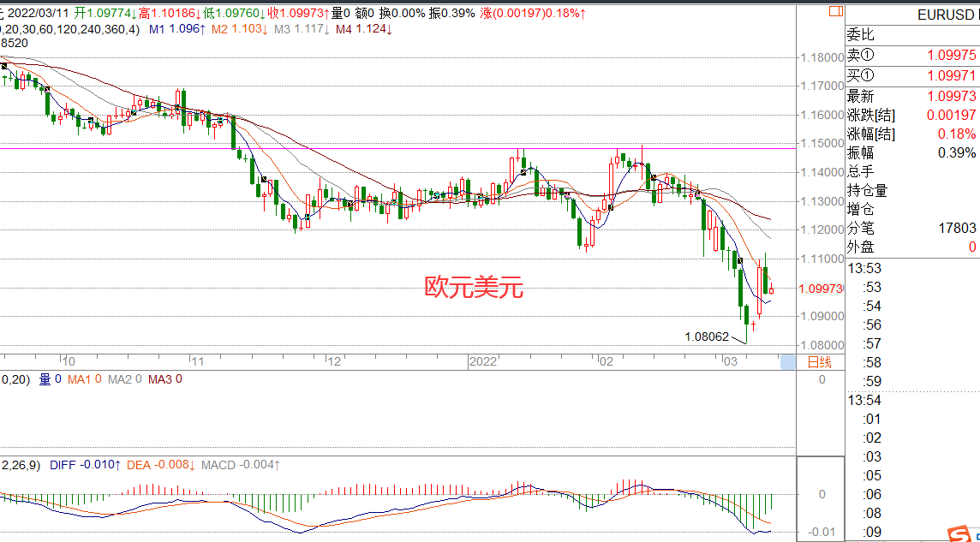Screen dimensions: 980x542
Task: Click the 涨(0.00197)0.18% header change value
Action: click(x=533, y=13)
